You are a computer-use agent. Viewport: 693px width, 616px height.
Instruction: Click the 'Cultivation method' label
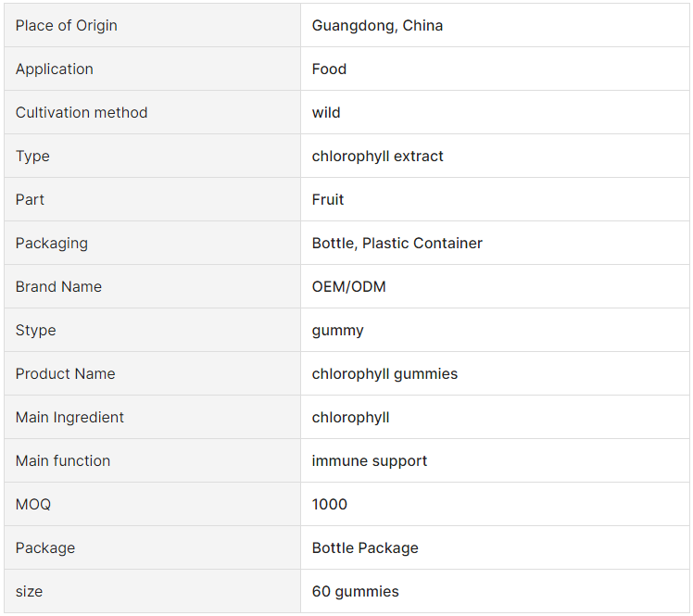82,112
